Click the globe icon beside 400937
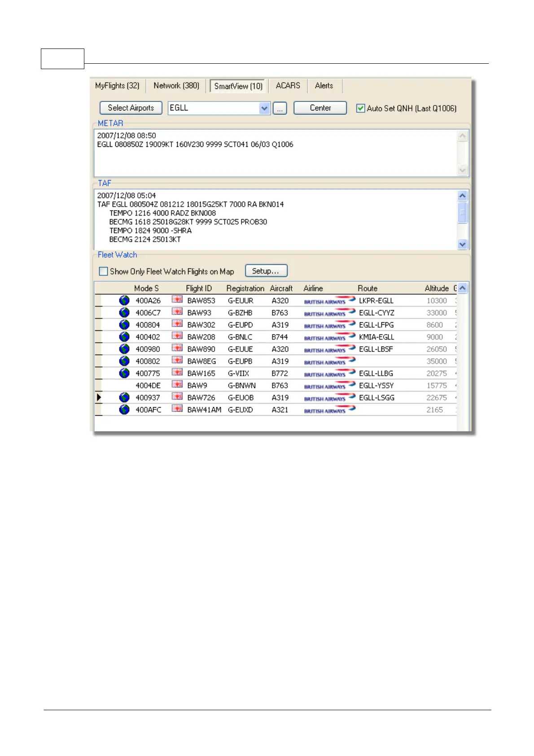Viewport: 534px width, 756px height. [x=124, y=397]
